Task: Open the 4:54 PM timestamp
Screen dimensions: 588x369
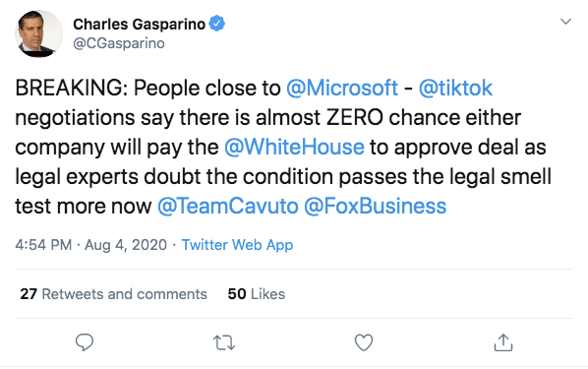Action: click(x=43, y=245)
